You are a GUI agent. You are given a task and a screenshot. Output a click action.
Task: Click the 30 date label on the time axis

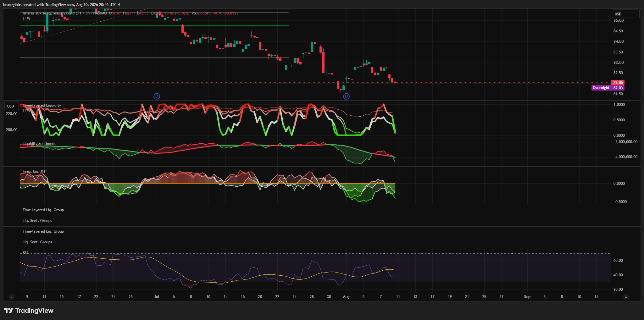click(x=329, y=297)
